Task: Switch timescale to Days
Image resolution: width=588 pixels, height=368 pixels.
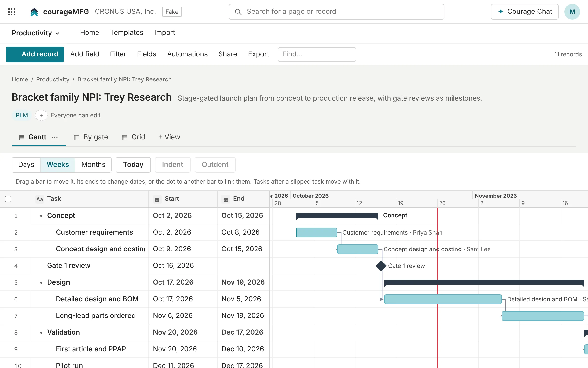Action: coord(26,165)
